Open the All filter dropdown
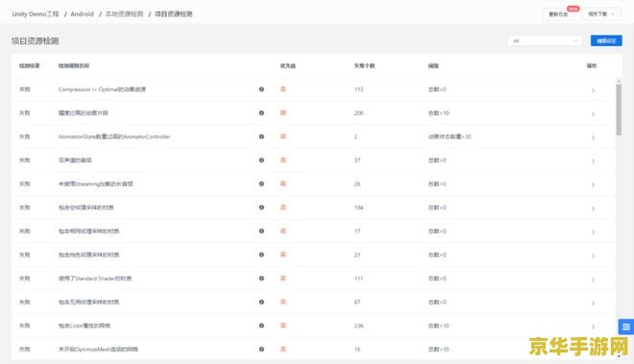Image resolution: width=634 pixels, height=364 pixels. click(x=545, y=41)
